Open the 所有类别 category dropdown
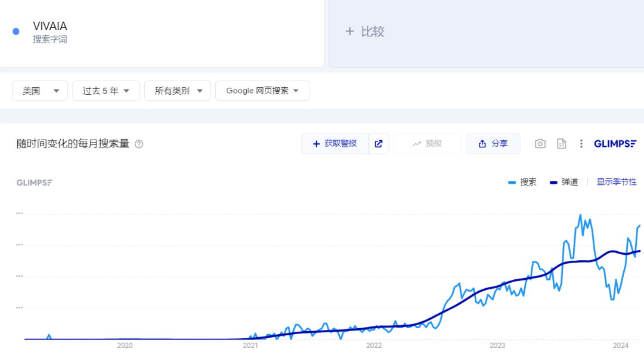 178,91
